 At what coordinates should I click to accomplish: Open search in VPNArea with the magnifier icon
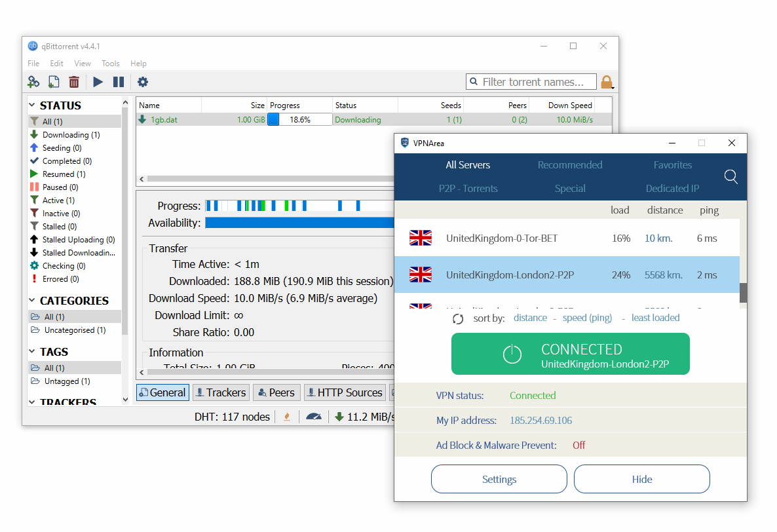[x=731, y=176]
